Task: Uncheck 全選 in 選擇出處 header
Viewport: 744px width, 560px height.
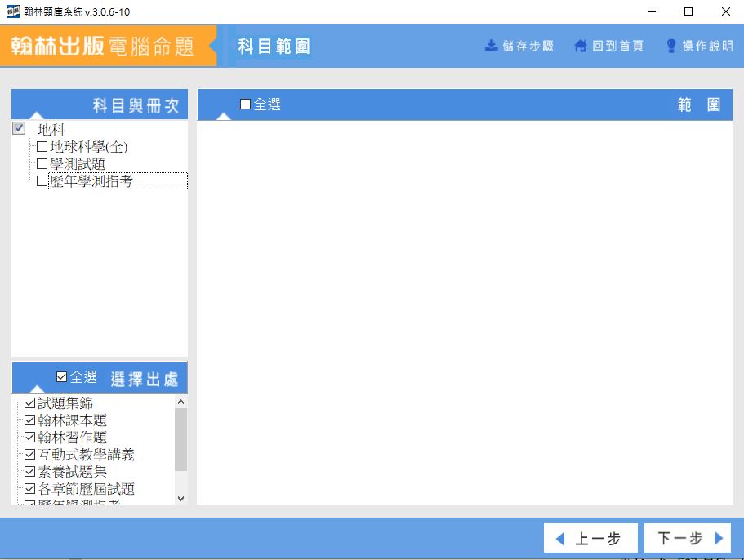Action: tap(62, 377)
